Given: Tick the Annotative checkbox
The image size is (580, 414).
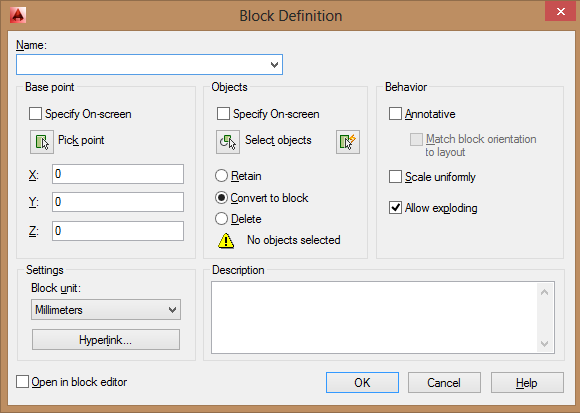Looking at the screenshot, I should [x=395, y=114].
